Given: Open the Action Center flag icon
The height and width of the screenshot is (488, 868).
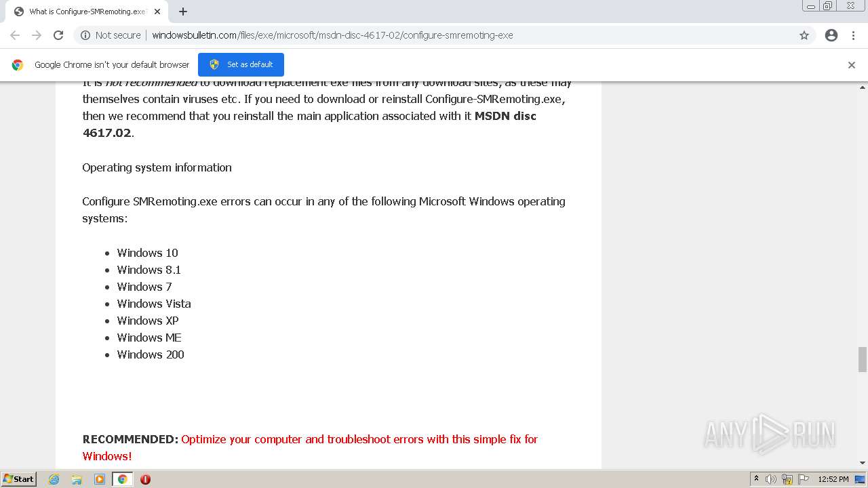Looking at the screenshot, I should pos(804,479).
